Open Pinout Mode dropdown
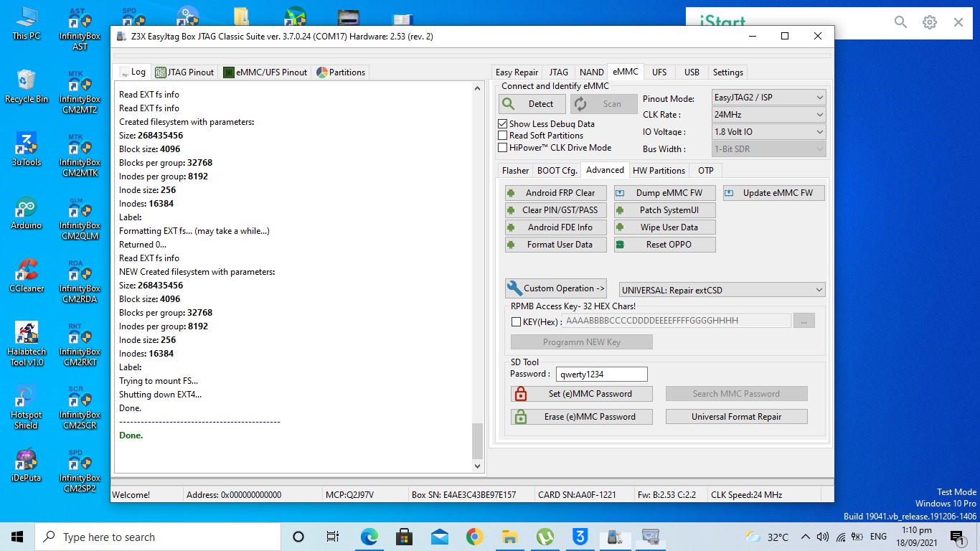Image resolution: width=980 pixels, height=551 pixels. [768, 97]
